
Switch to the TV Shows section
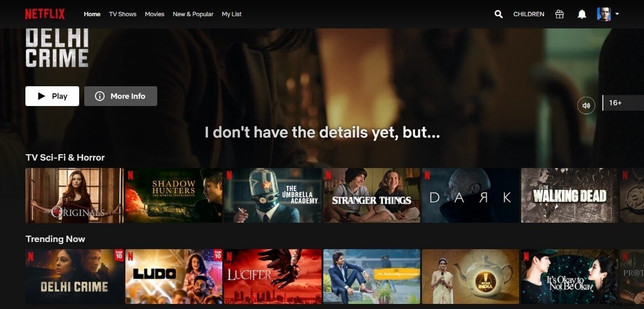(x=122, y=14)
